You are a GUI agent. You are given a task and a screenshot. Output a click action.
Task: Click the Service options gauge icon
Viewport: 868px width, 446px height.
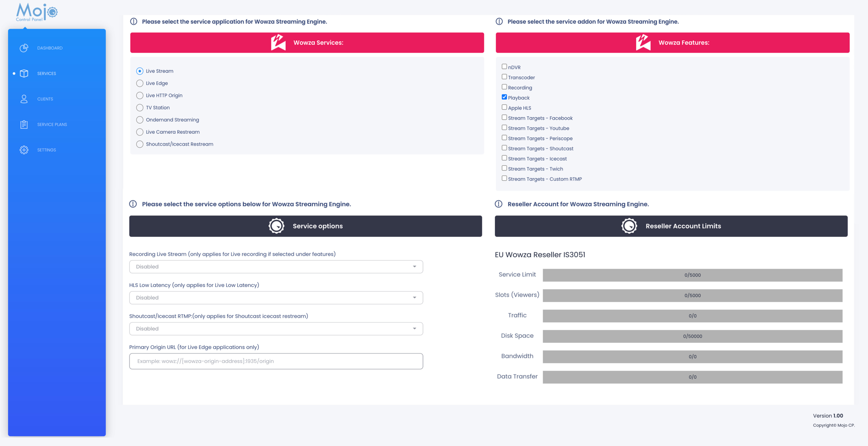click(276, 226)
